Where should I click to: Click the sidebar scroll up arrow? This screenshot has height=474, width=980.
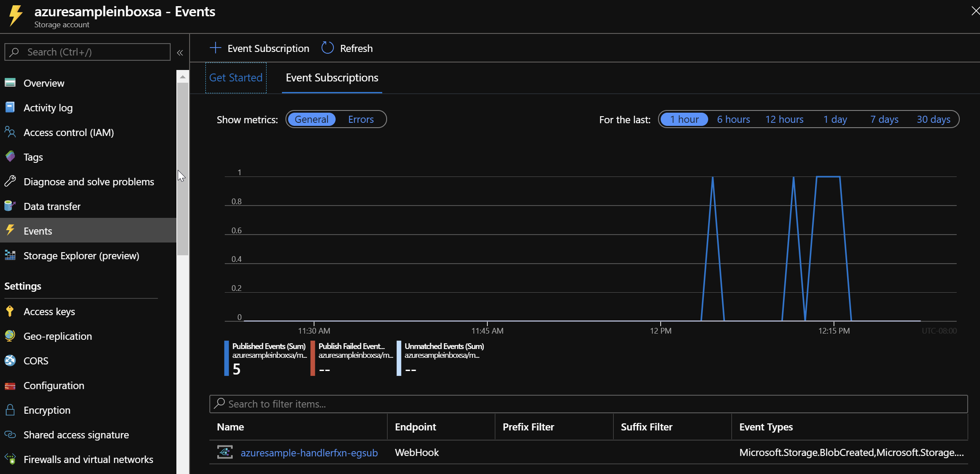[183, 77]
